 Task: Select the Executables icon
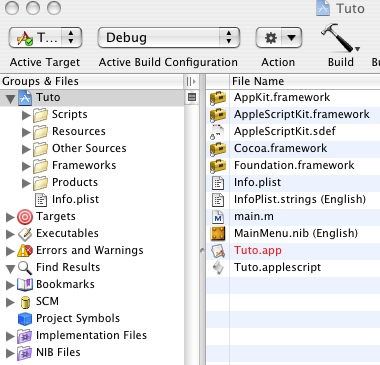[x=25, y=234]
